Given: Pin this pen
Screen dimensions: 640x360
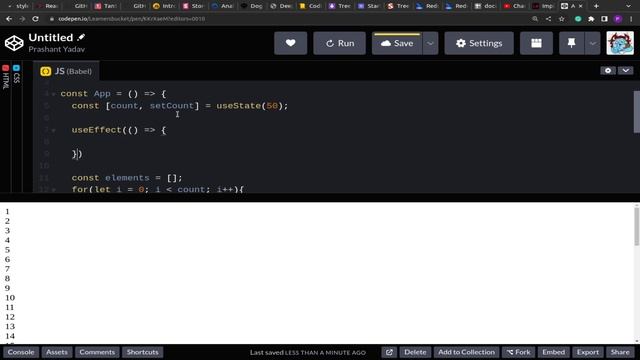Looking at the screenshot, I should click(x=571, y=43).
